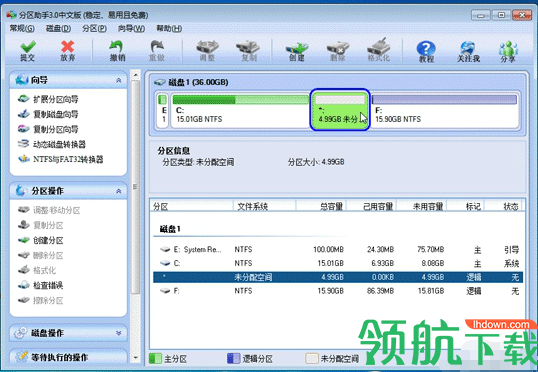Viewport: 538px width, 372px height.
Task: Collapse the 分区操作 panel chevron
Action: pyautogui.click(x=119, y=191)
